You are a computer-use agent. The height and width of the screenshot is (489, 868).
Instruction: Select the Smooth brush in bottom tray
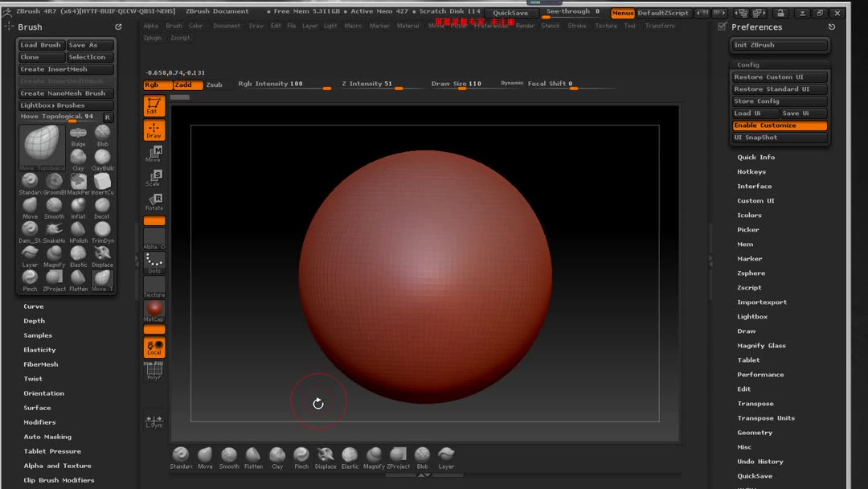click(x=229, y=456)
